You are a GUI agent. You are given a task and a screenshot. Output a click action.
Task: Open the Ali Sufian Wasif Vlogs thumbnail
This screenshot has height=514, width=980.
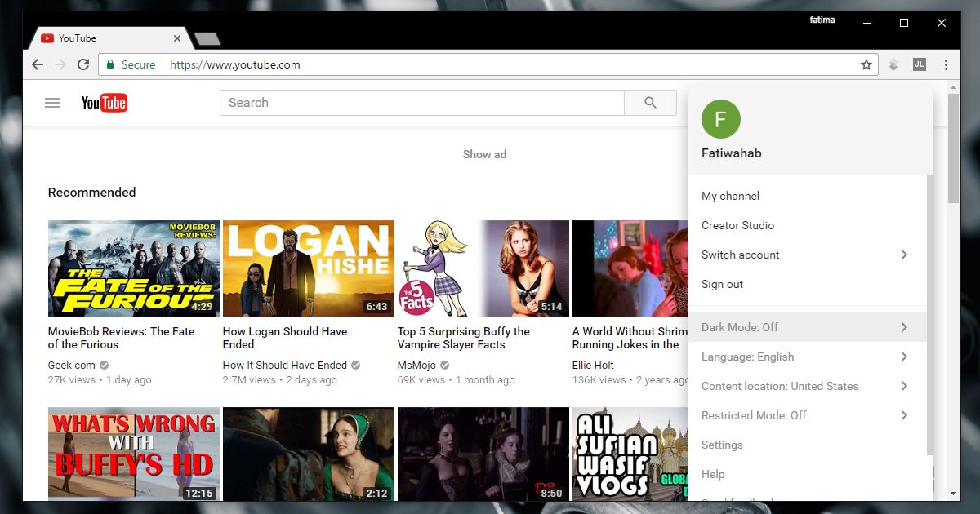(x=630, y=454)
